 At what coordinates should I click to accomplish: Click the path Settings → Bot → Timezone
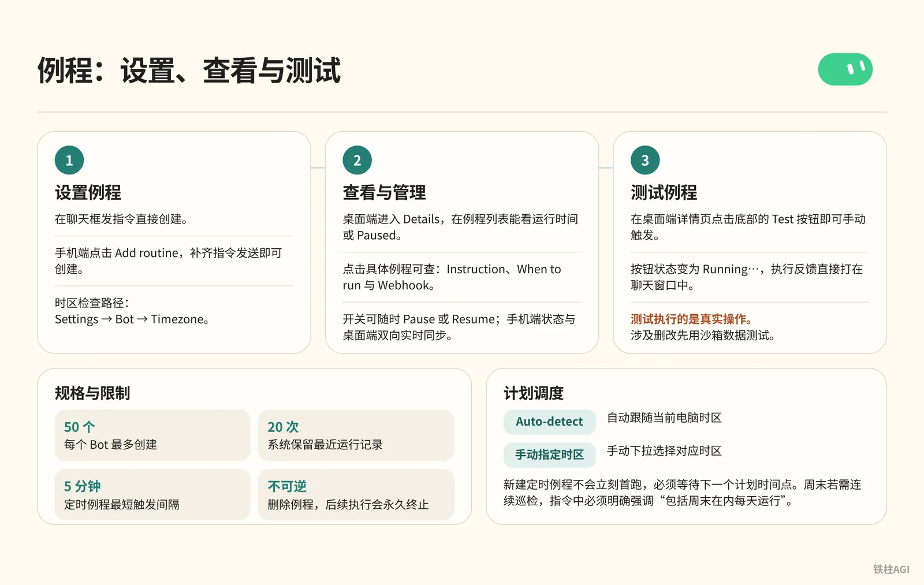pyautogui.click(x=132, y=319)
